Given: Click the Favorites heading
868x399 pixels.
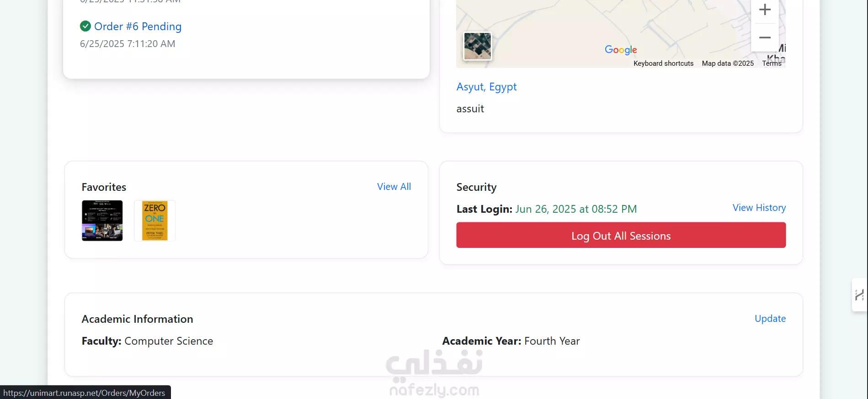Looking at the screenshot, I should pos(104,187).
